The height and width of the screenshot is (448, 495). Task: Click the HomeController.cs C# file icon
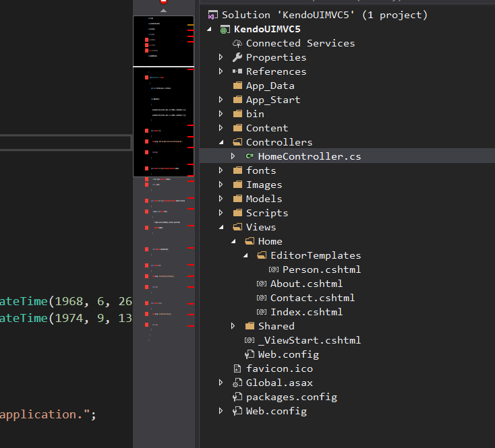coord(250,156)
